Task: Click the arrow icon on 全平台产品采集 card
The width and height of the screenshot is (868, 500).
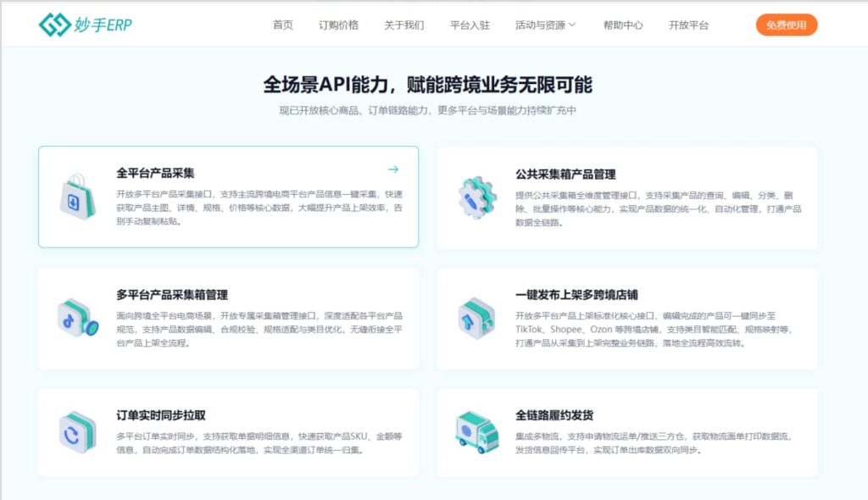Action: point(393,169)
